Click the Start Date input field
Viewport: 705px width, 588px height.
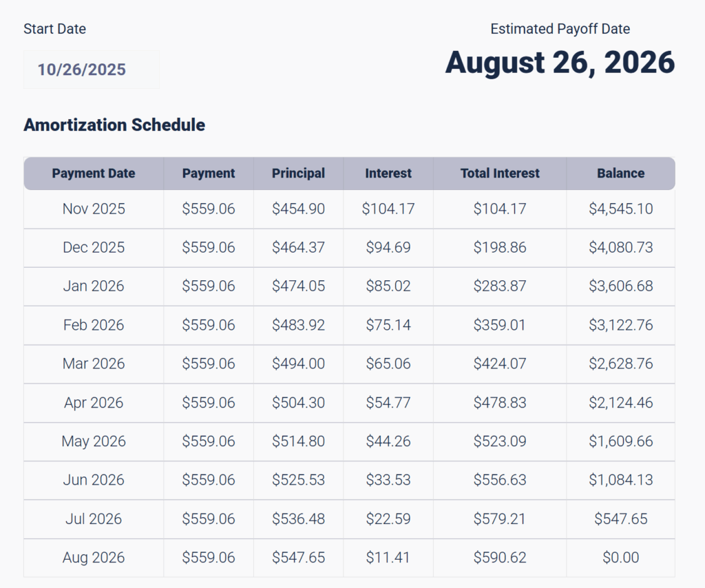pos(91,70)
